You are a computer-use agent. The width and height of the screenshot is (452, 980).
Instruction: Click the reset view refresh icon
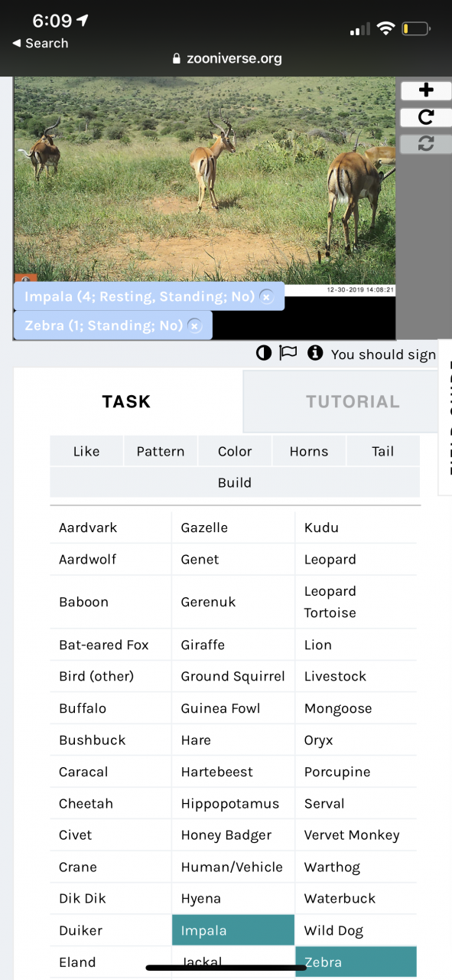tap(426, 143)
